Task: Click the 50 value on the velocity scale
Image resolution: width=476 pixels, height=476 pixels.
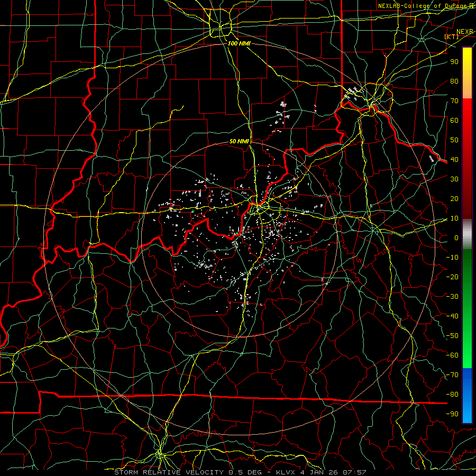Action: coord(454,140)
